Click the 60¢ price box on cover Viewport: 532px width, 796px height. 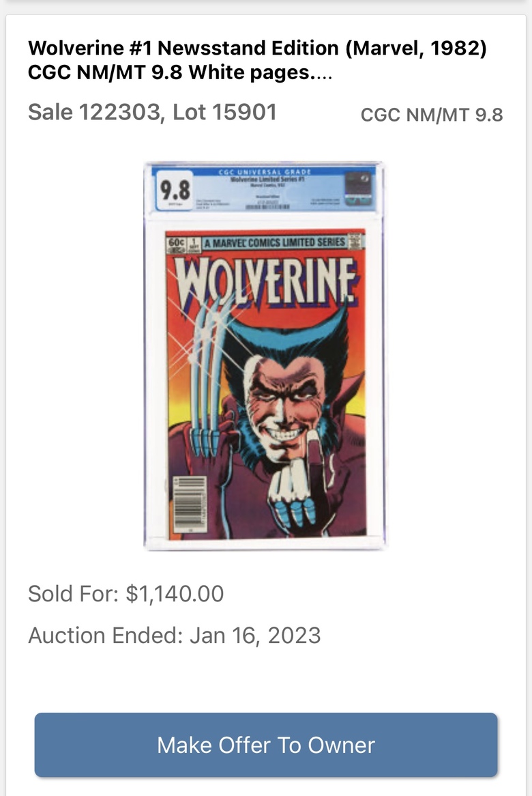tap(175, 243)
